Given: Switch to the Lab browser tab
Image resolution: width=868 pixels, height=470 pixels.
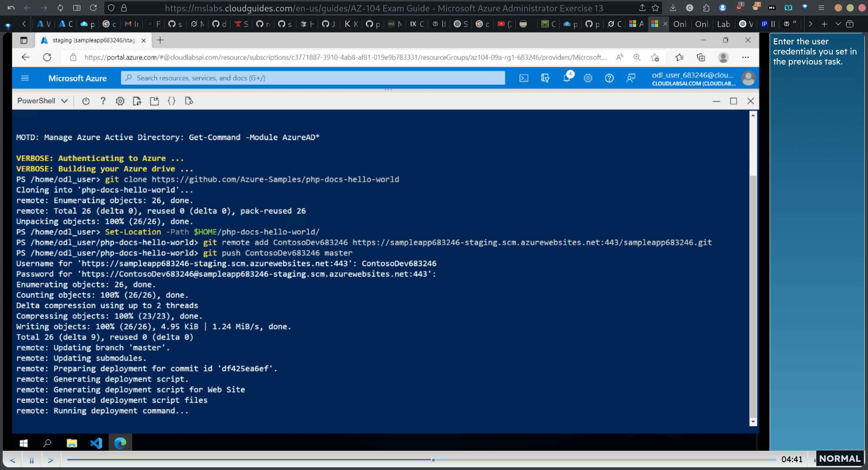Looking at the screenshot, I should [x=723, y=24].
